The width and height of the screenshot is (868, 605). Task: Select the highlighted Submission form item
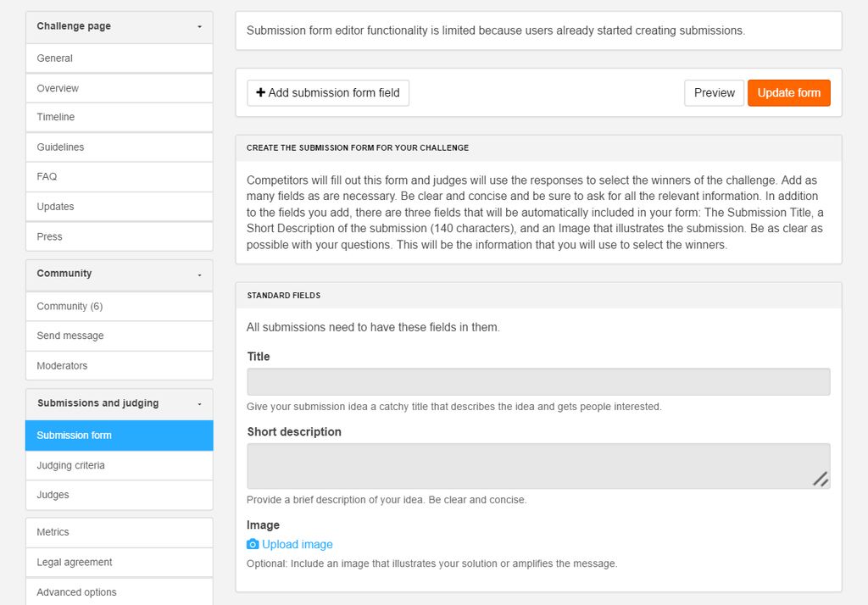[x=119, y=435]
